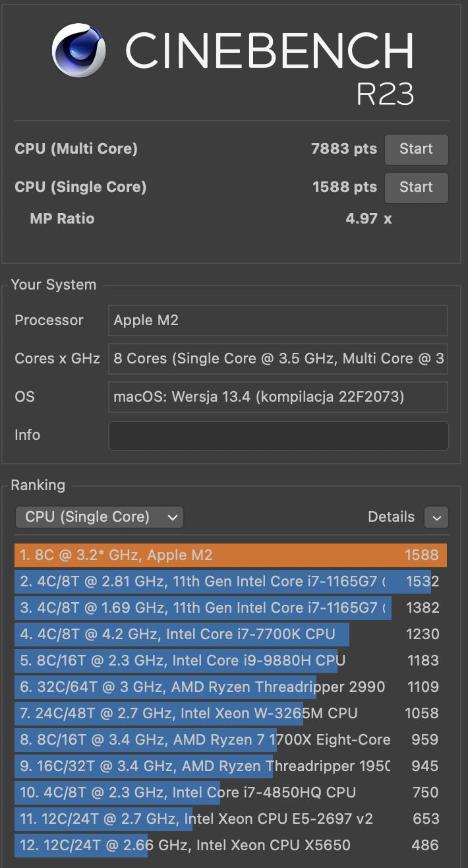Click the Cores x GHz value field

(x=278, y=359)
